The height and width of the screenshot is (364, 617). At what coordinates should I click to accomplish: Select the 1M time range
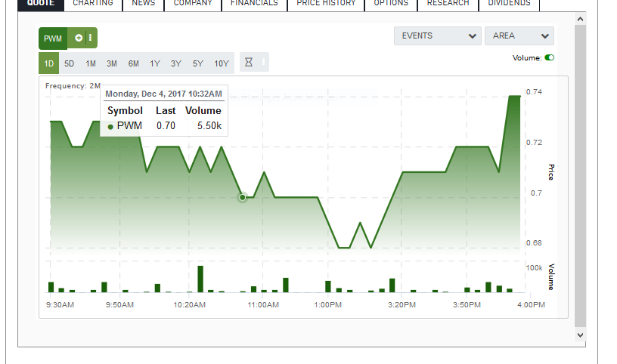tap(91, 63)
